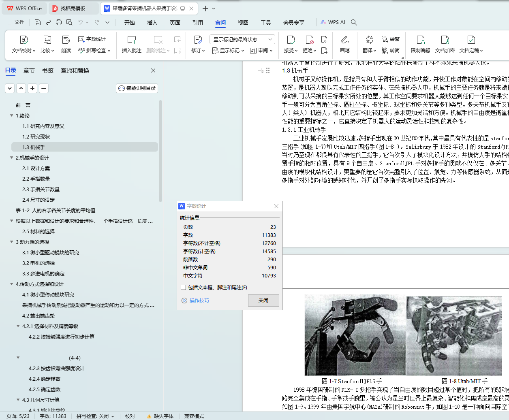Click 文档定稿 finalize document icon
This screenshot has width=509, height=420.
click(471, 40)
